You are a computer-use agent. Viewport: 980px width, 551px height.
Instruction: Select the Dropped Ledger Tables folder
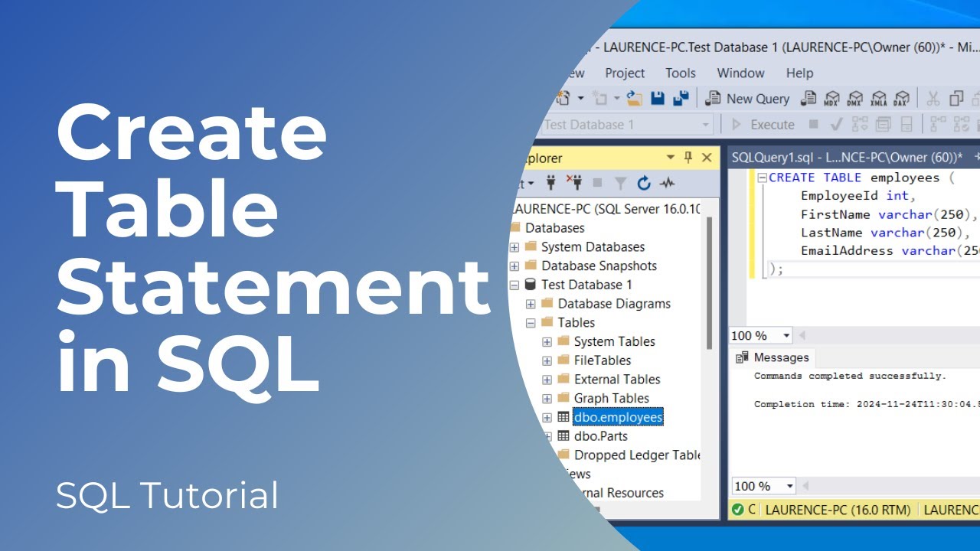pos(636,455)
